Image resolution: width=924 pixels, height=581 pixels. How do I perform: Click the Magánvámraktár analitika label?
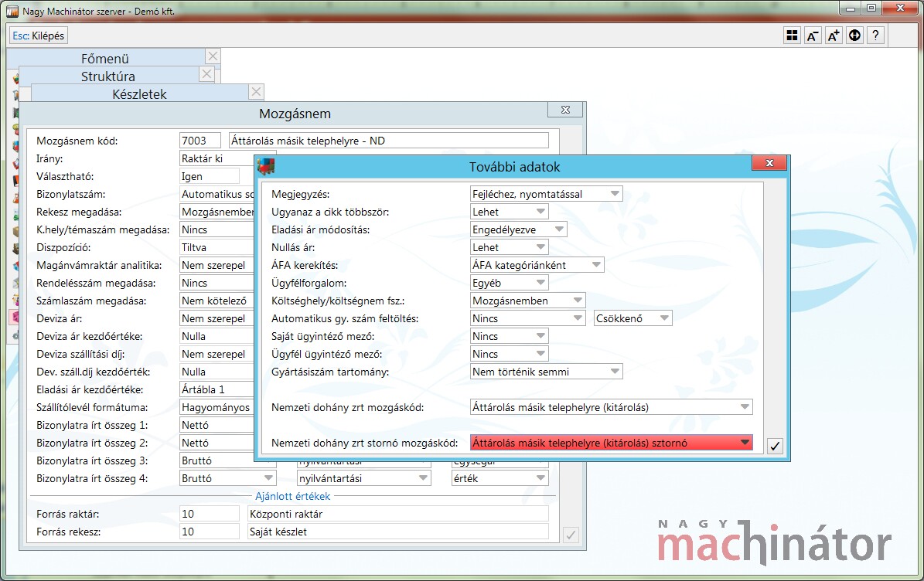(x=99, y=265)
